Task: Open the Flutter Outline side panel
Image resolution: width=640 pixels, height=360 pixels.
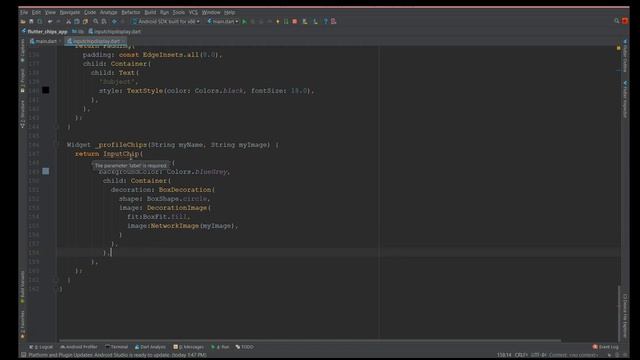Action: (625, 56)
